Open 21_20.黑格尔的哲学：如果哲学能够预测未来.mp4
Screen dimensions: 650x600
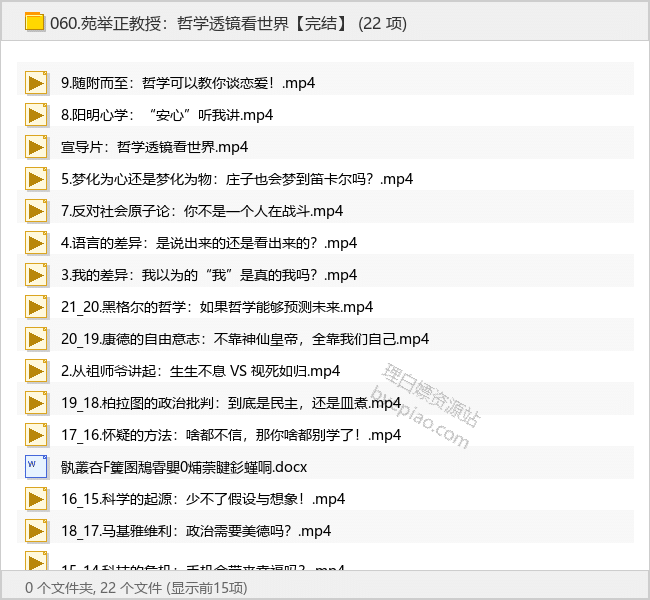point(217,307)
